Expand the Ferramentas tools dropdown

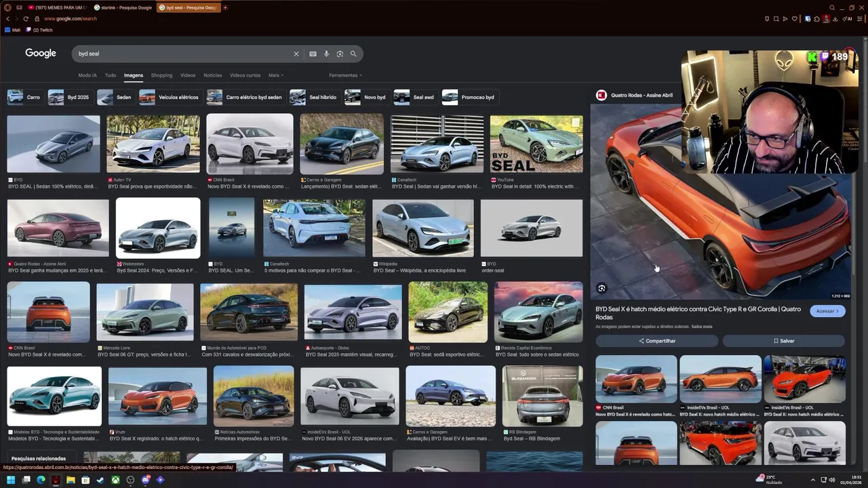tap(345, 75)
